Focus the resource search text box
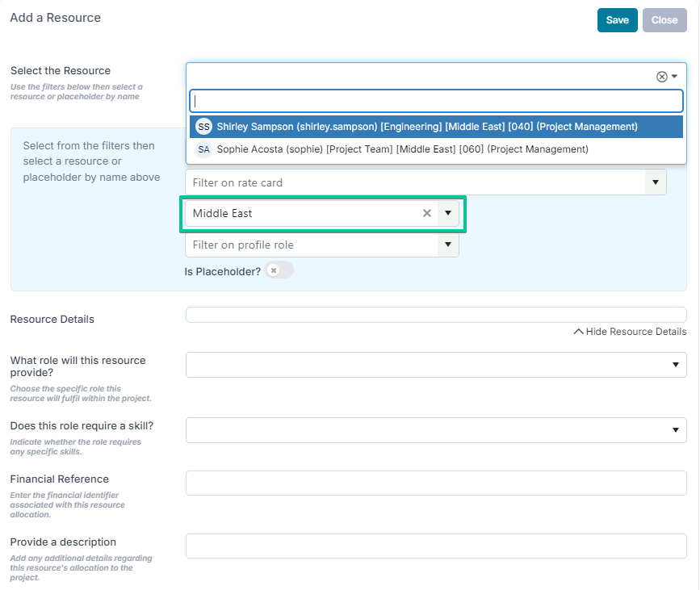The image size is (700, 590). tap(436, 101)
